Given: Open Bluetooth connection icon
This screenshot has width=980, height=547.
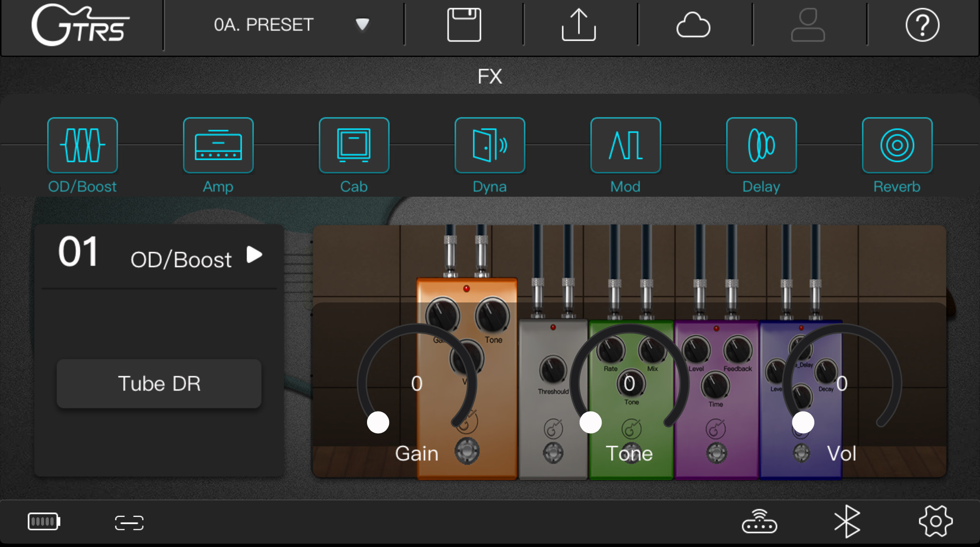Looking at the screenshot, I should pyautogui.click(x=847, y=522).
